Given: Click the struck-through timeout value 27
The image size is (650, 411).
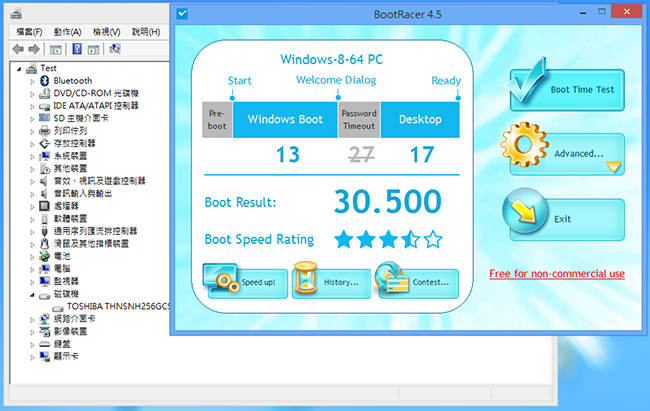Looking at the screenshot, I should [x=361, y=155].
